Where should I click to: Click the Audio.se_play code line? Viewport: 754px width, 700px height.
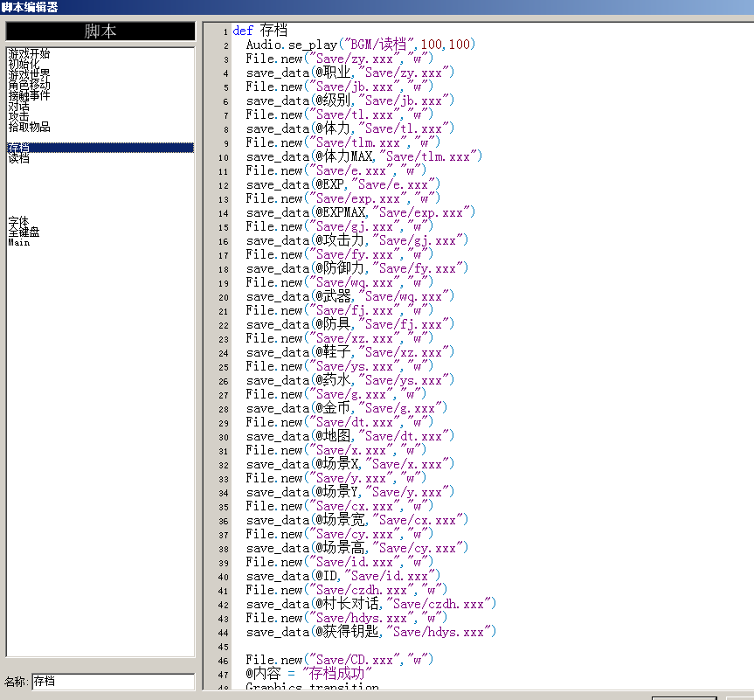coord(361,45)
